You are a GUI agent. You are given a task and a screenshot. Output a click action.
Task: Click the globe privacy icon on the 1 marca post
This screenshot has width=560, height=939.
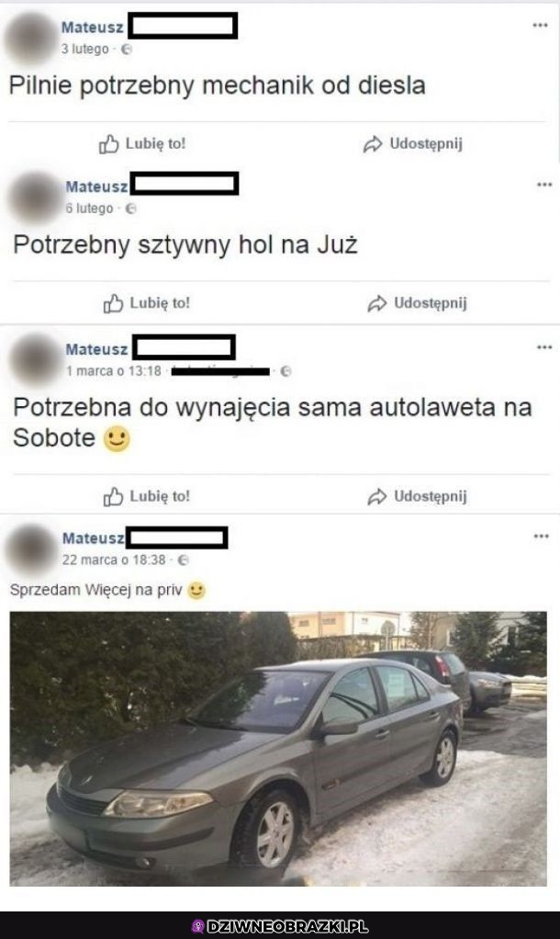coord(286,371)
